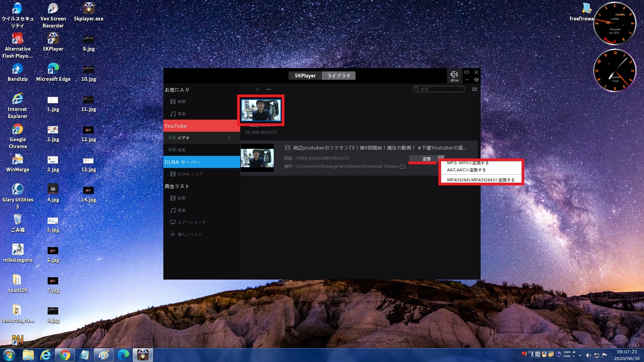
Task: Select the YouTube section in sidebar
Action: (x=201, y=126)
